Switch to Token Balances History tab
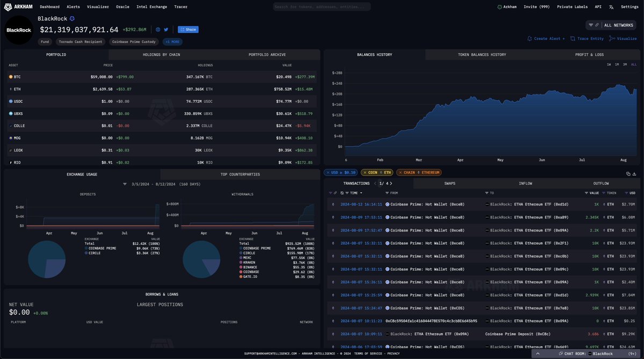 point(482,55)
